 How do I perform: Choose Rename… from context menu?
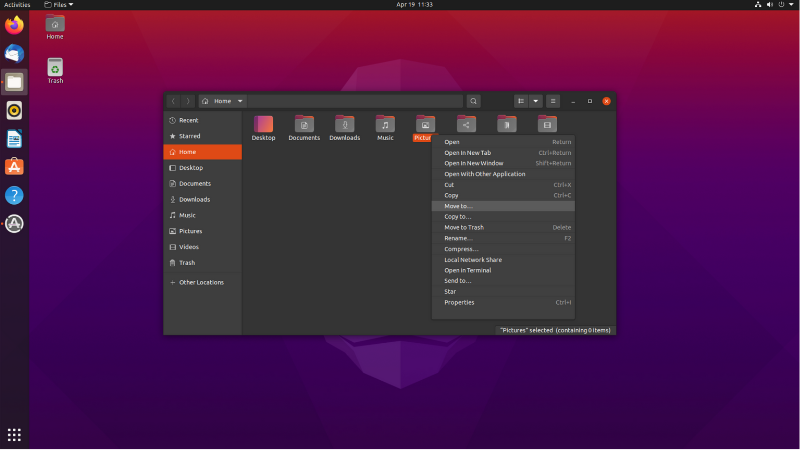[458, 238]
